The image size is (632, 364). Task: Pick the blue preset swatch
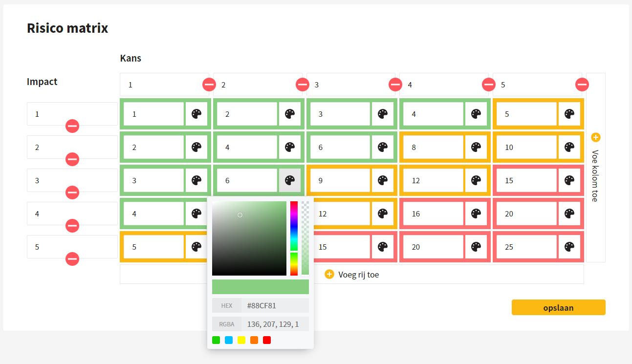229,340
